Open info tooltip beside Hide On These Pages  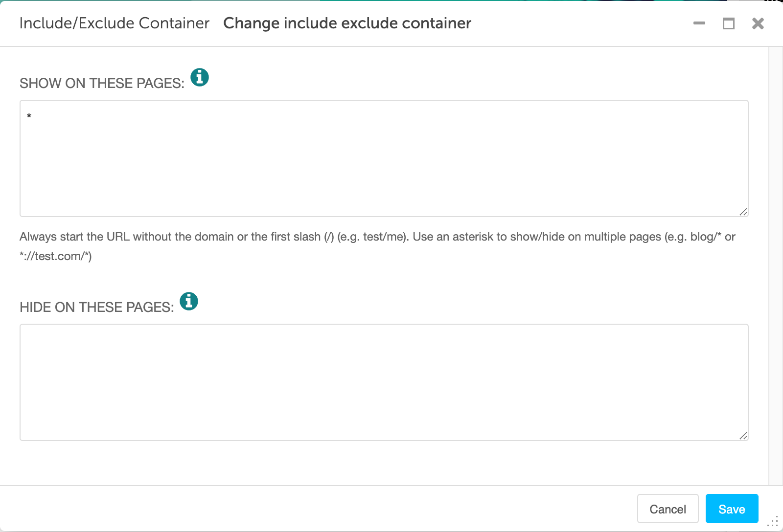coord(189,301)
